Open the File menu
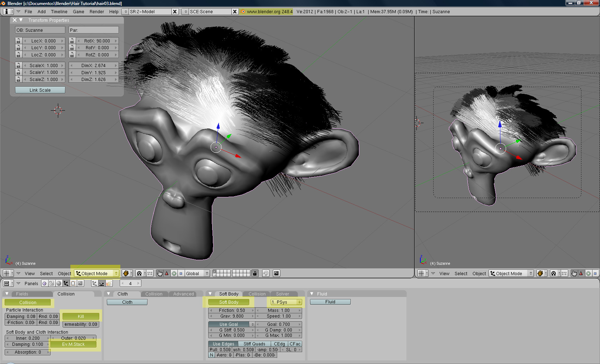Screen dimensions: 600x364 click(x=28, y=12)
